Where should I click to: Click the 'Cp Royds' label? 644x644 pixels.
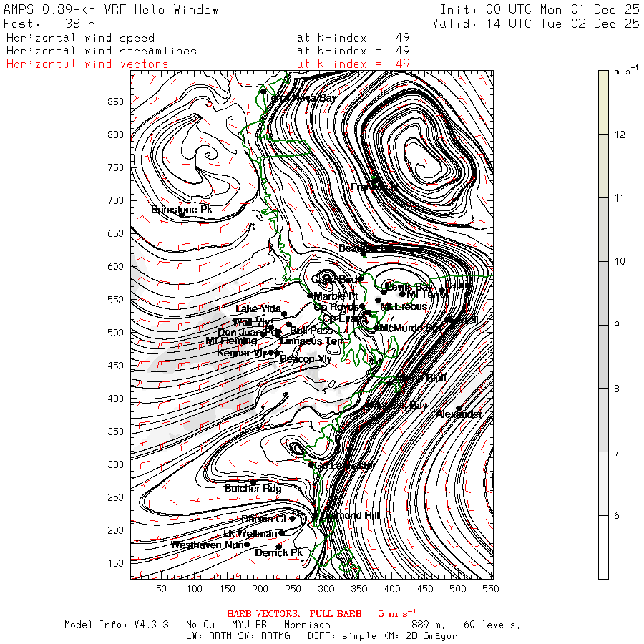pyautogui.click(x=336, y=307)
